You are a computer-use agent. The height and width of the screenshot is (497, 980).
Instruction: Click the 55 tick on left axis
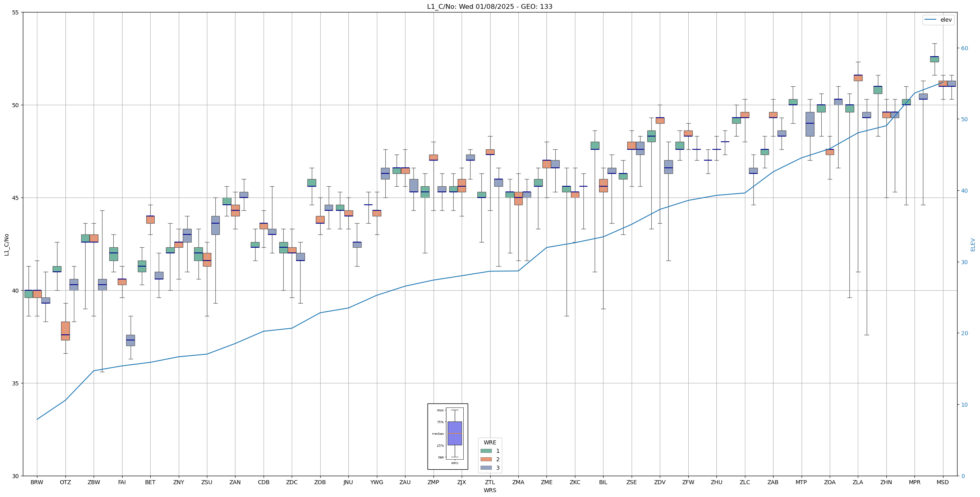point(16,12)
